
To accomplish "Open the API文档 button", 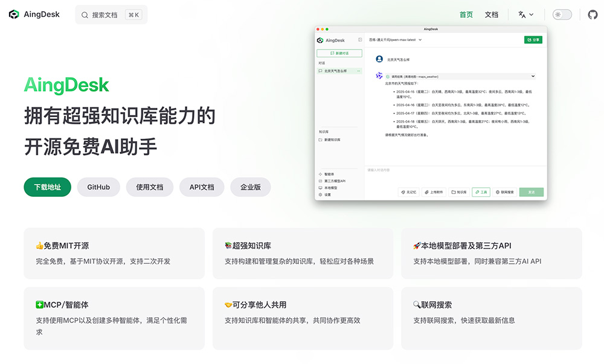I will [x=202, y=187].
